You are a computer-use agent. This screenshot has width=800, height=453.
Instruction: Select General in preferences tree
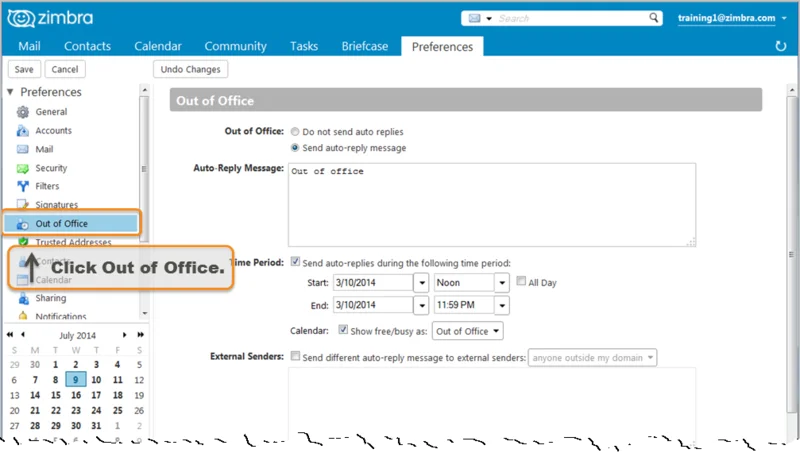click(51, 112)
